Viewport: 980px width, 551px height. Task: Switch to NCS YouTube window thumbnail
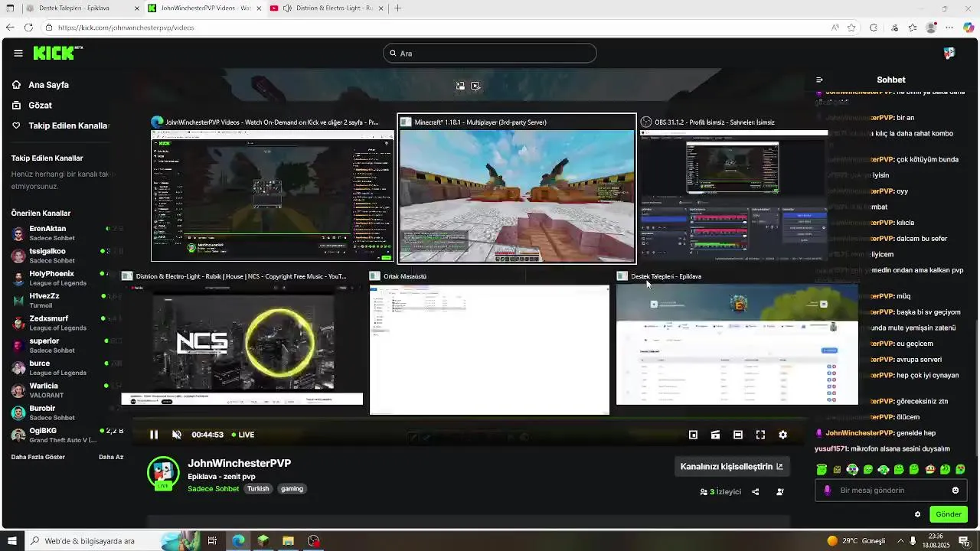point(242,338)
